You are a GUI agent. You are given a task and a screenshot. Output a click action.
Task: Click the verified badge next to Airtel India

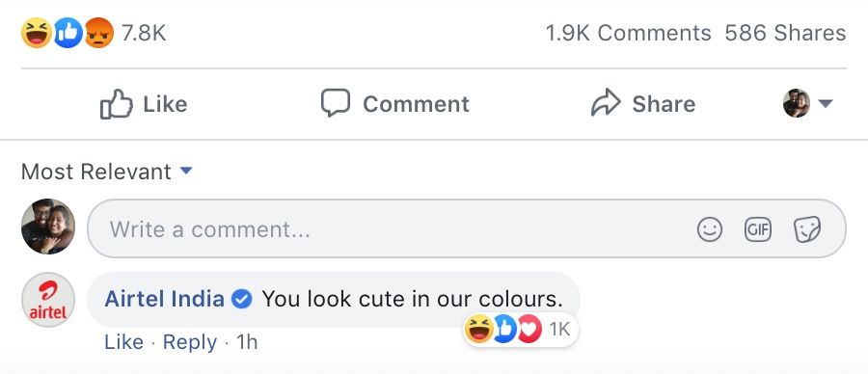coord(241,300)
